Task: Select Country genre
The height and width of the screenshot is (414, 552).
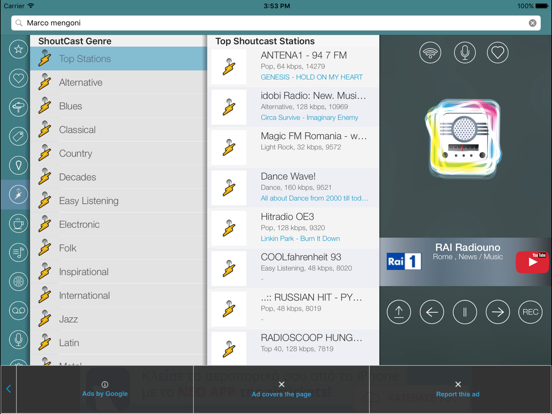Action: coord(118,153)
